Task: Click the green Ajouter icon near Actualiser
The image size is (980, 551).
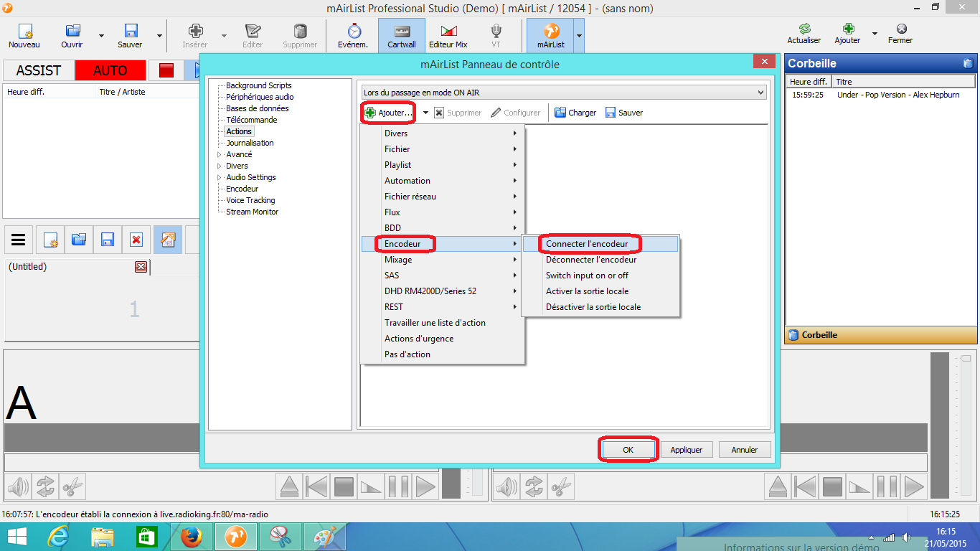Action: coord(848,29)
